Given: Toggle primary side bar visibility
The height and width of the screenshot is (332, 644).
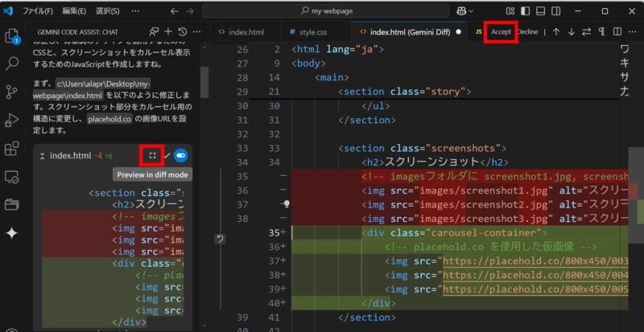Looking at the screenshot, I should tap(526, 11).
